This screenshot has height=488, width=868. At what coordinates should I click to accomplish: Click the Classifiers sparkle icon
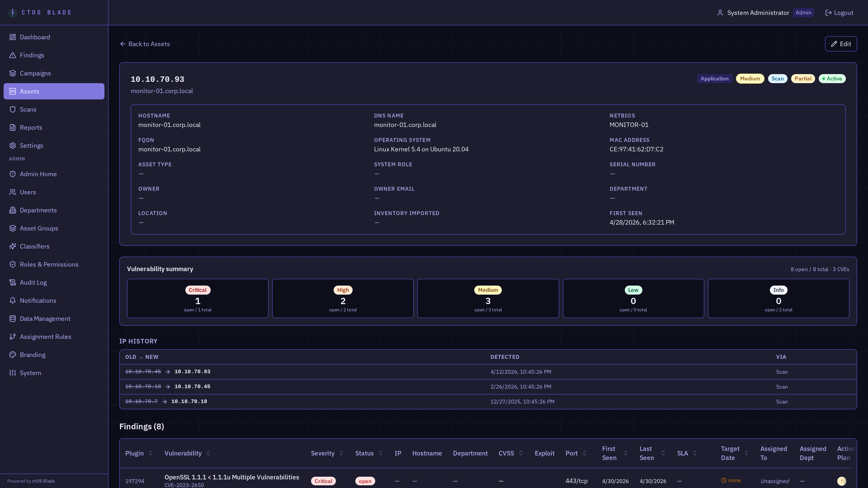[x=12, y=246]
